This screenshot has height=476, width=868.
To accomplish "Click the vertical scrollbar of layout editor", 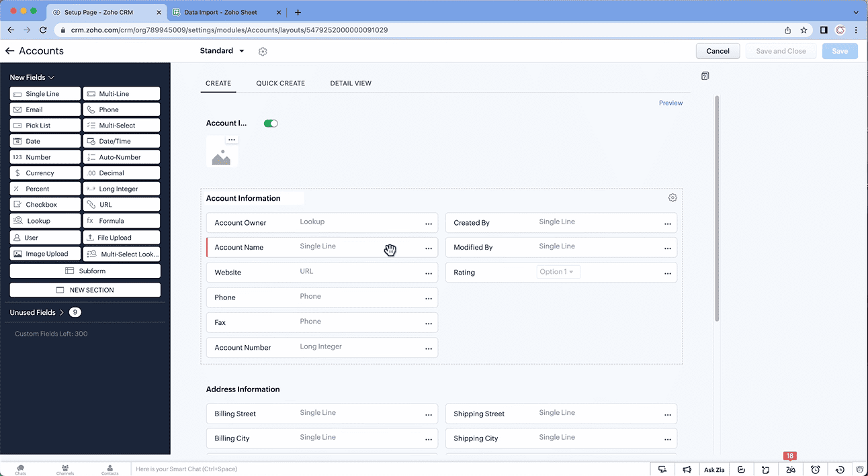I will point(717,208).
